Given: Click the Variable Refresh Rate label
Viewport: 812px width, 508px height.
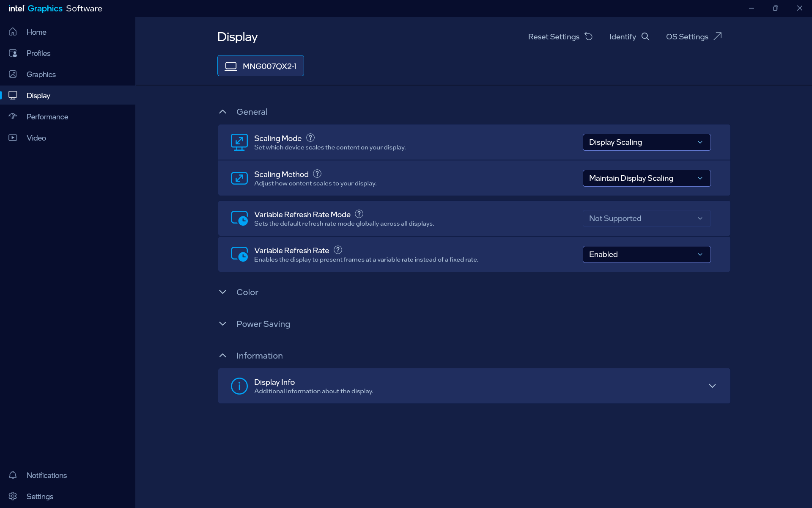Looking at the screenshot, I should click(291, 251).
